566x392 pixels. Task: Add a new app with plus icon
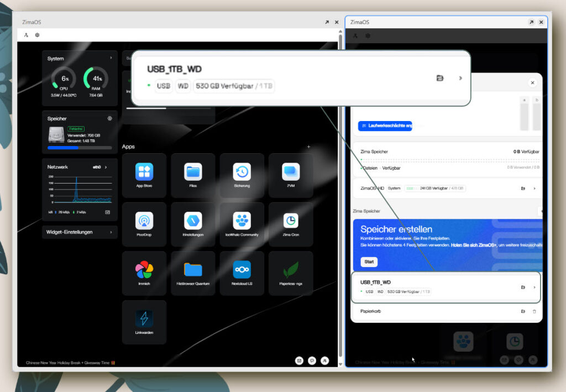(x=308, y=147)
